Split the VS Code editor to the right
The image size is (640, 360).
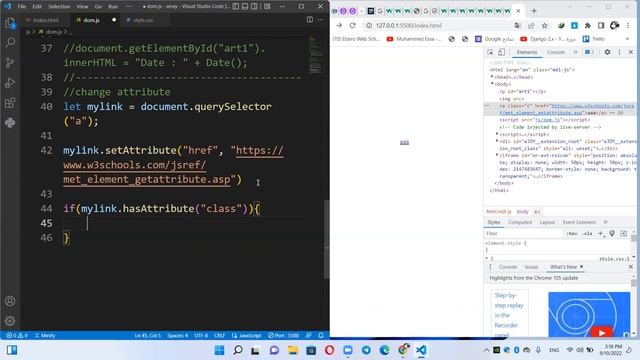[310, 20]
